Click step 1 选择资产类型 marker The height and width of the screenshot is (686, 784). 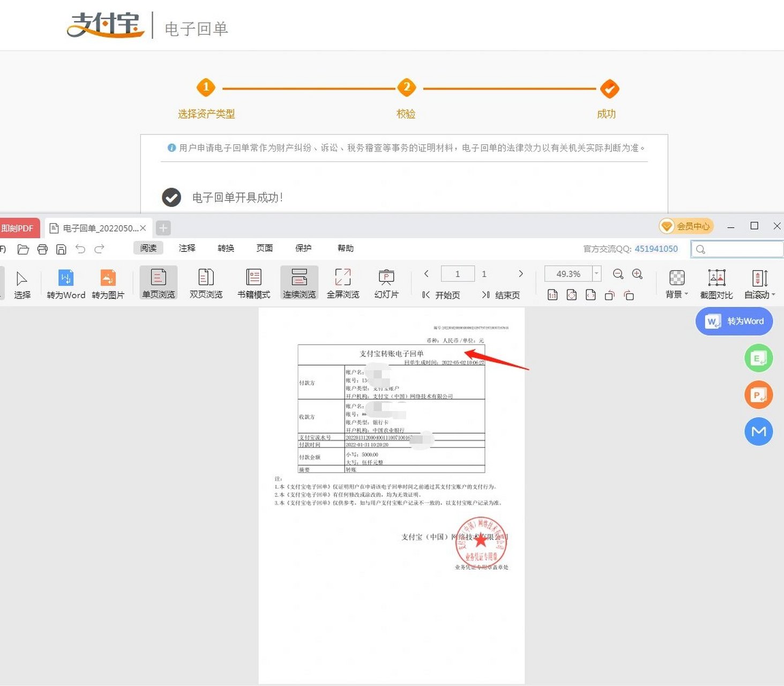pos(206,87)
